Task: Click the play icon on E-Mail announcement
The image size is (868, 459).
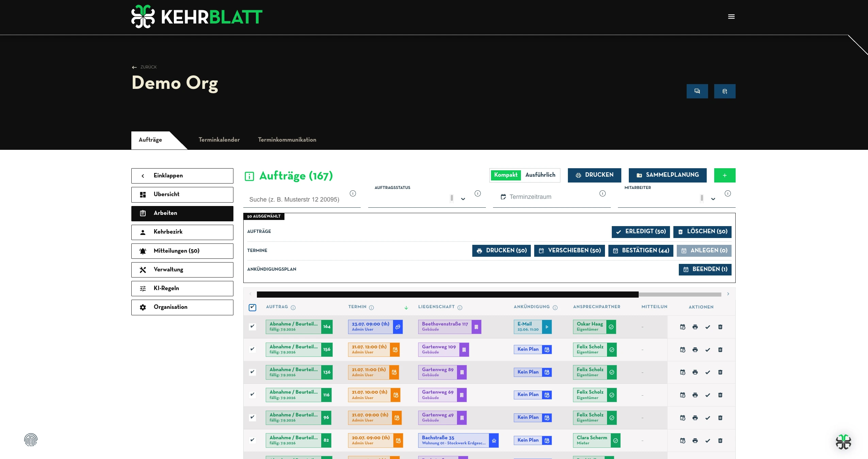Action: click(x=547, y=327)
